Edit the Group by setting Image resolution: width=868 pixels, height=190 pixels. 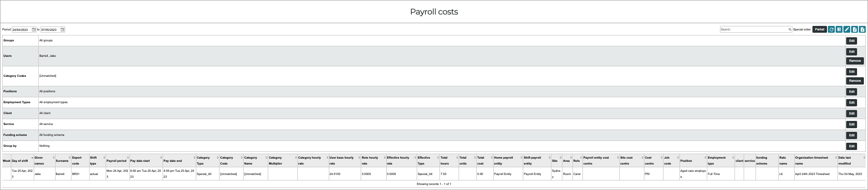(x=851, y=146)
